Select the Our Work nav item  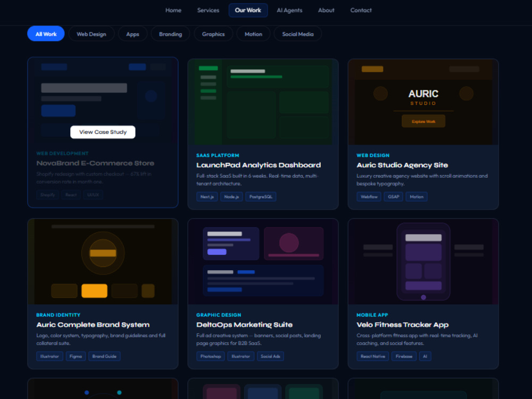248,10
